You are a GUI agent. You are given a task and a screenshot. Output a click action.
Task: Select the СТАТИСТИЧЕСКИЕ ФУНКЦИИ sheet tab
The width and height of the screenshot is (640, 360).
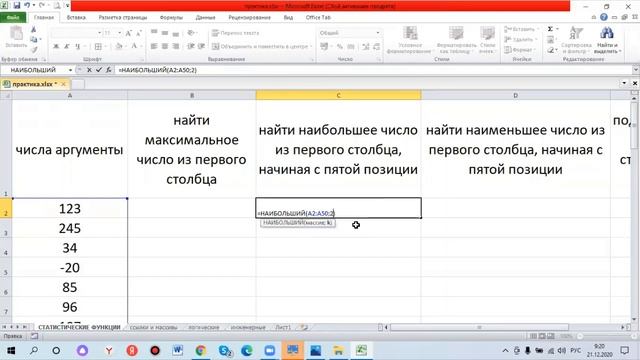click(79, 327)
